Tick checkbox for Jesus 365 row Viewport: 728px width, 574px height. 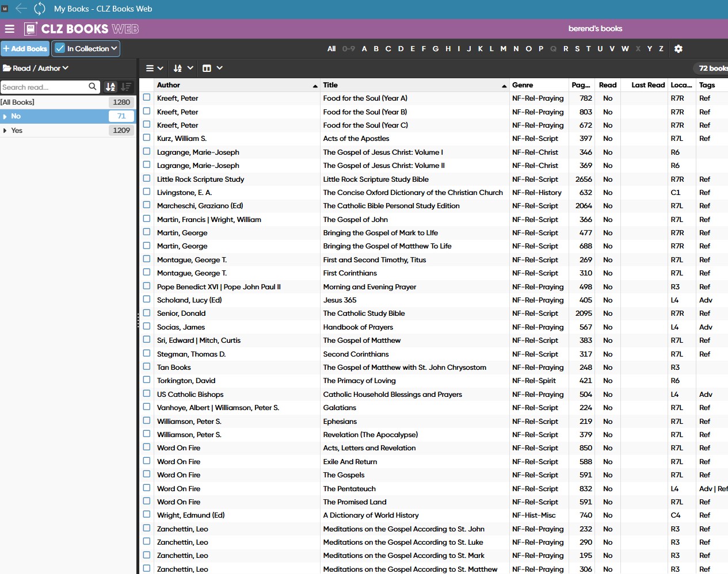coord(147,300)
